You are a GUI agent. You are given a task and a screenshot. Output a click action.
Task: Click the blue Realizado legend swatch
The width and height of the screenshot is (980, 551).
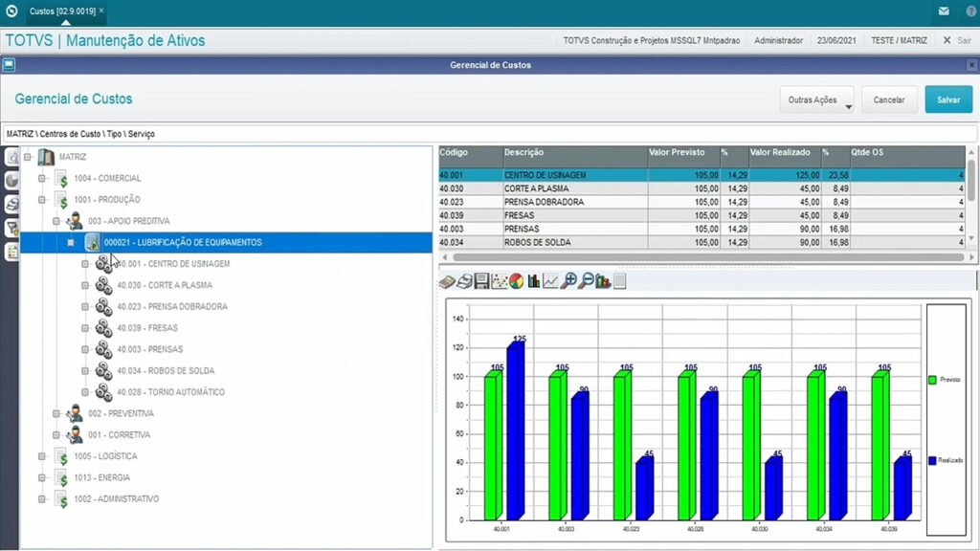[932, 460]
